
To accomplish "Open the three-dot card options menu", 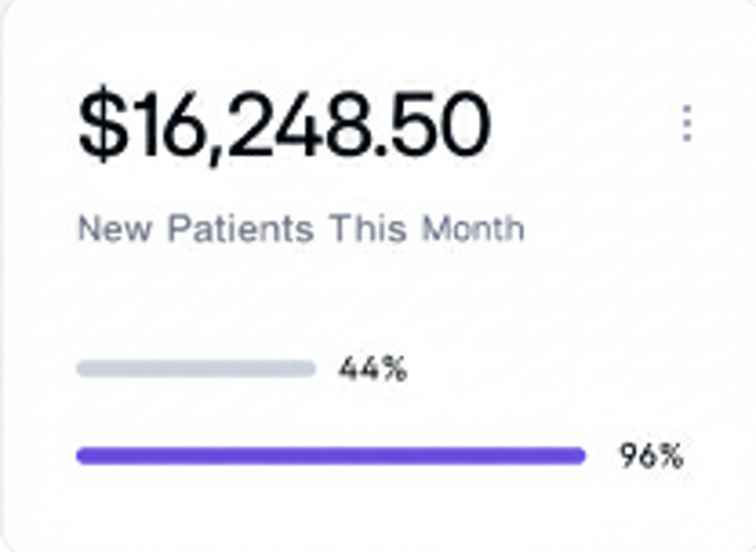I will click(686, 123).
